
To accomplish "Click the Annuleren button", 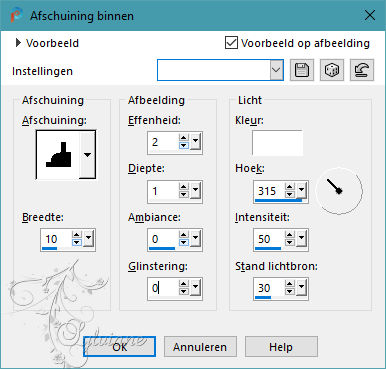I will (200, 347).
